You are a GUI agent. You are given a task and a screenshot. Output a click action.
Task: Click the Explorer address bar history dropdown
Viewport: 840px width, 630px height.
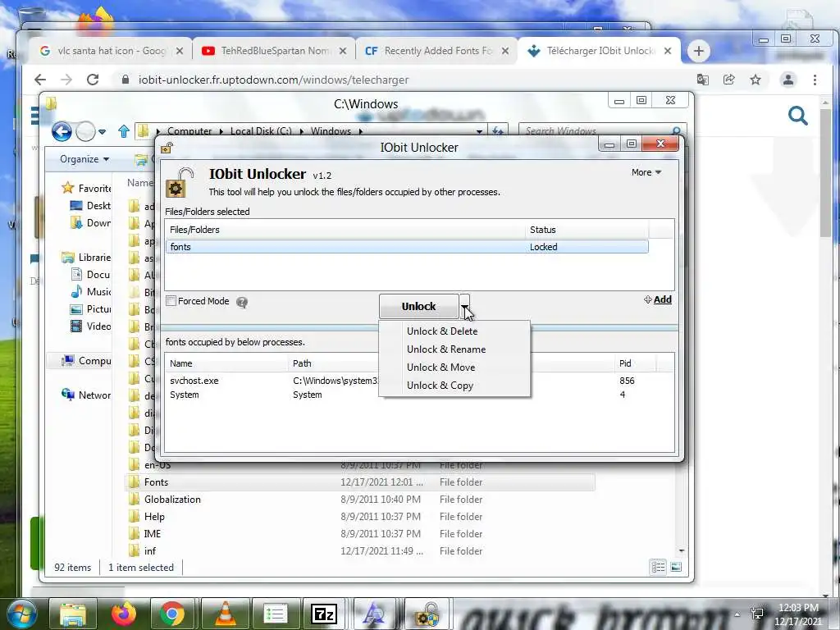click(x=479, y=131)
